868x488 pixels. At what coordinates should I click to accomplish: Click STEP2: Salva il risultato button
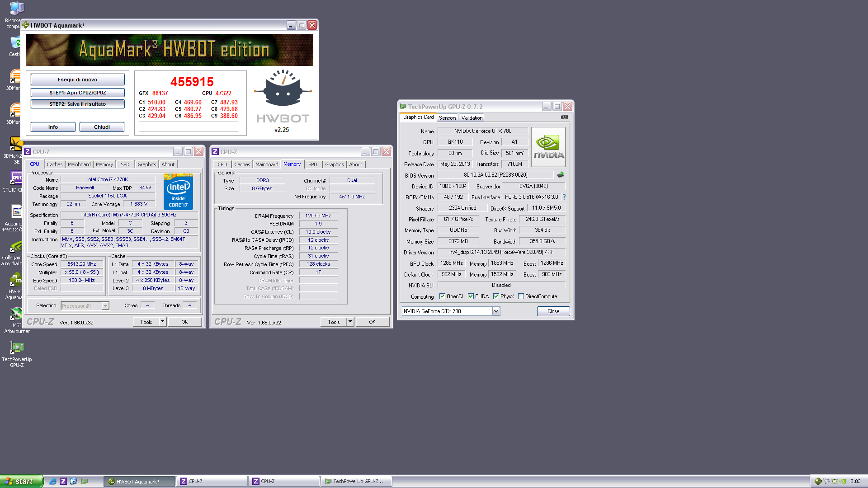coord(77,104)
